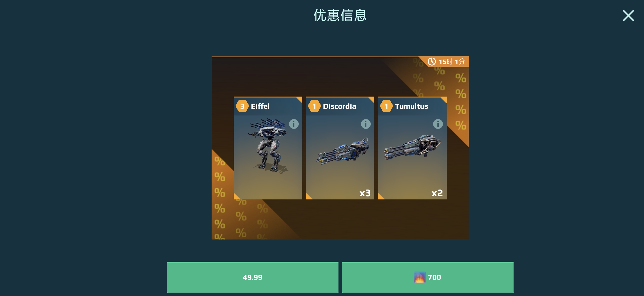Image resolution: width=644 pixels, height=296 pixels.
Task: Buy the offer for 700 currency
Action: pos(427,277)
